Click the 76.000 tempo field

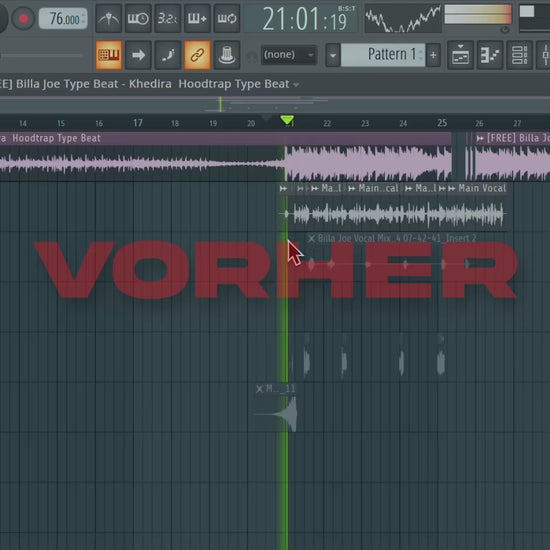tap(63, 19)
